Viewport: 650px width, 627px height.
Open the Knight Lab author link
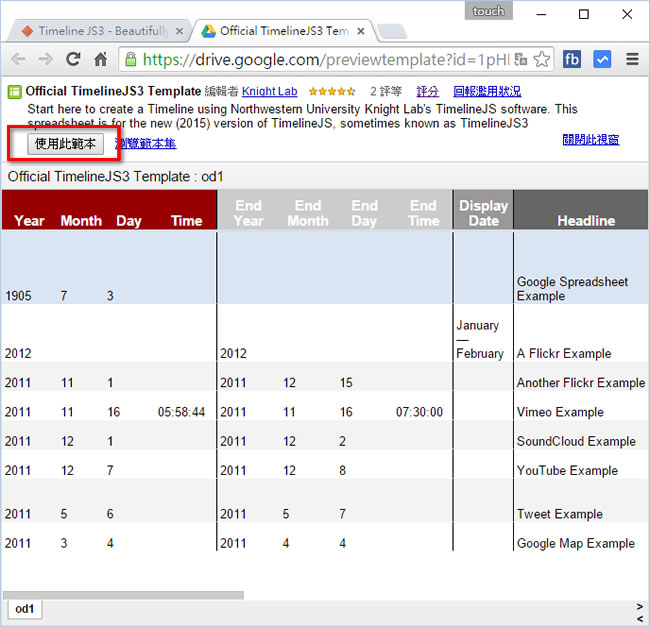[269, 92]
